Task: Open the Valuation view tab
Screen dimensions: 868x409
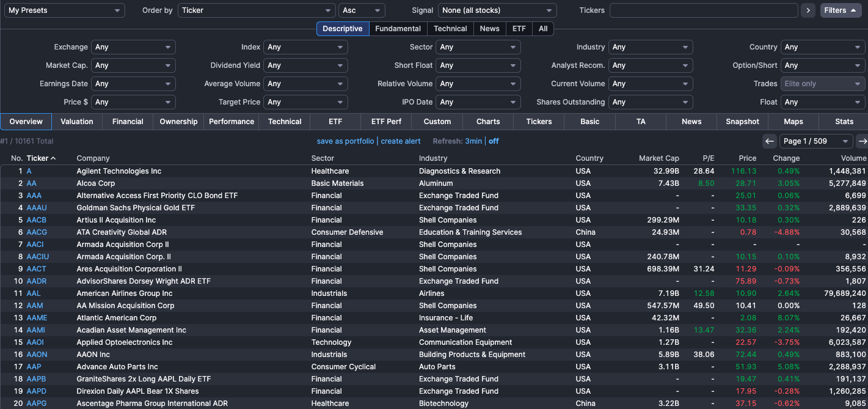Action: pyautogui.click(x=77, y=122)
